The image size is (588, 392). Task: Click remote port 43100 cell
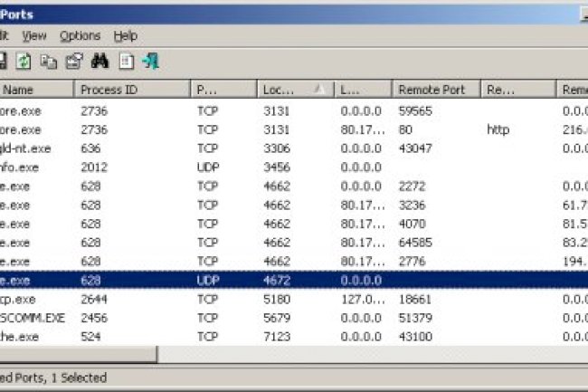tap(415, 337)
